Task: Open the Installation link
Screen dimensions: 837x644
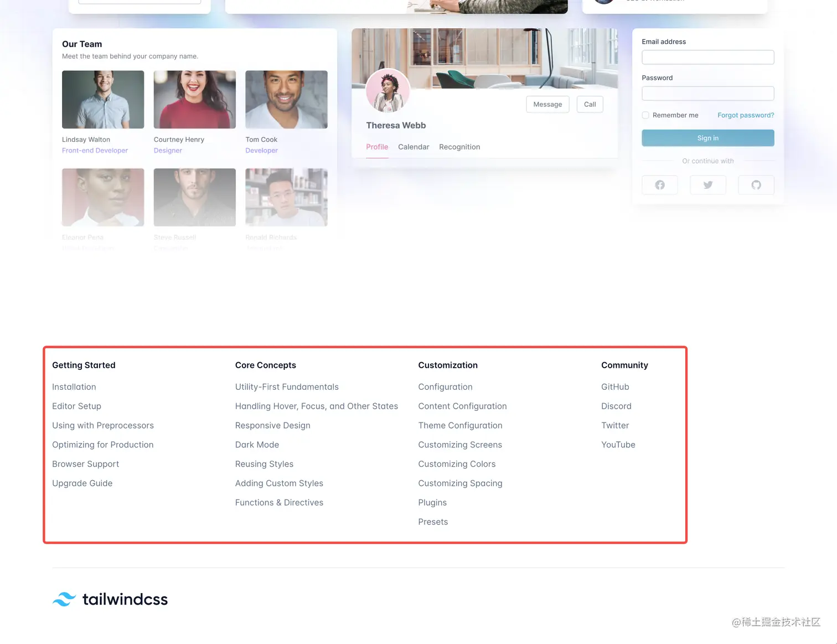Action: (74, 387)
